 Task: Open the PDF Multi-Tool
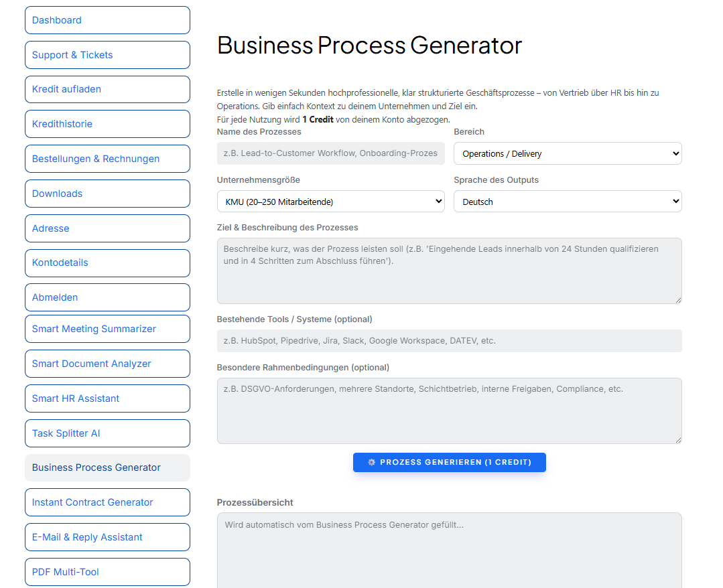(107, 572)
